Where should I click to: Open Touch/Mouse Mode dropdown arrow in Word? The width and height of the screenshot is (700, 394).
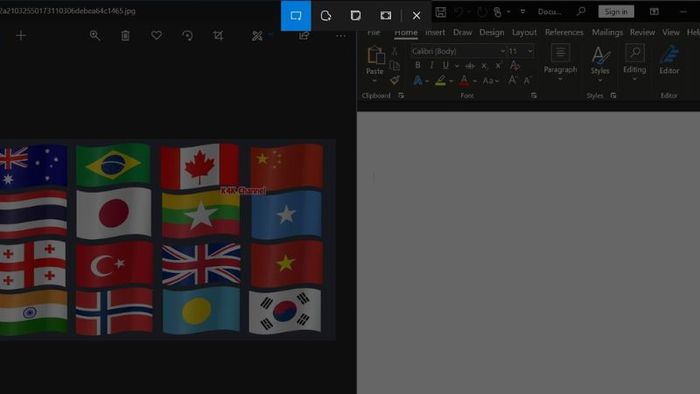(508, 12)
